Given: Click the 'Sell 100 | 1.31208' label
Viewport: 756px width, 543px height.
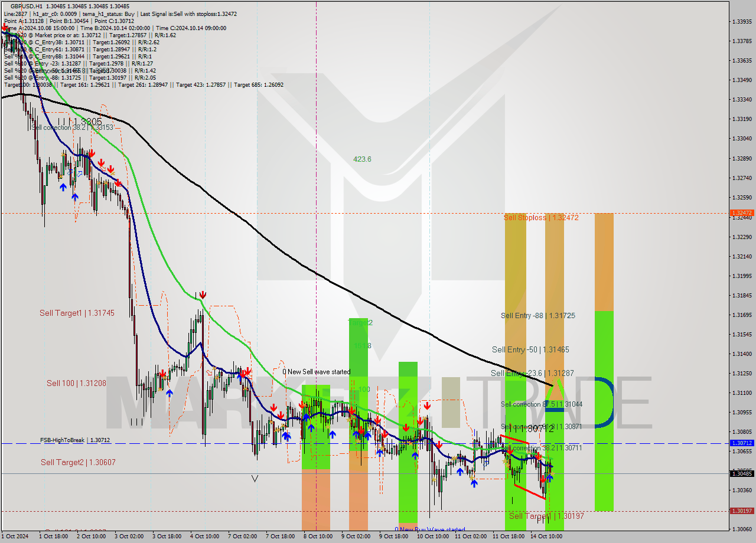Looking at the screenshot, I should (76, 383).
